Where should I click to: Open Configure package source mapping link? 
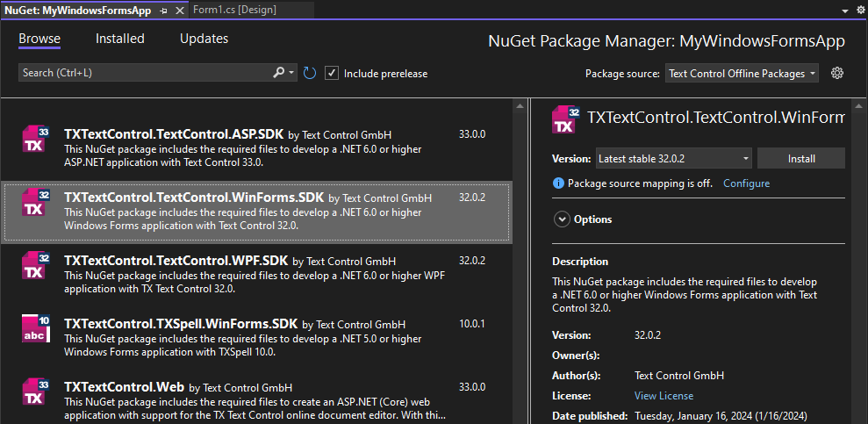tap(746, 183)
